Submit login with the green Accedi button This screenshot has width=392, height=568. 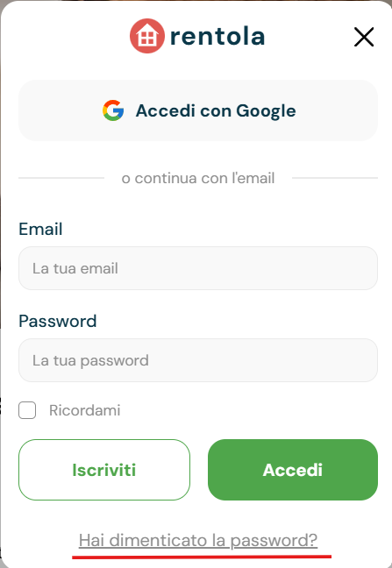(x=293, y=470)
